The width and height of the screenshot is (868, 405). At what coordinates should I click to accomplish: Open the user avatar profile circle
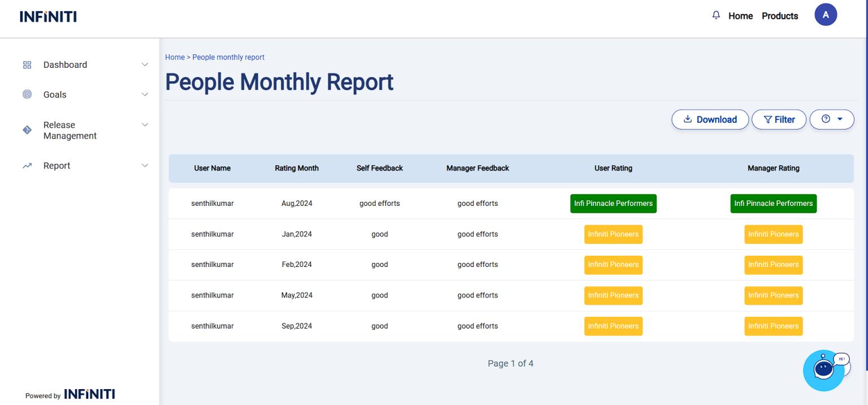(x=825, y=15)
